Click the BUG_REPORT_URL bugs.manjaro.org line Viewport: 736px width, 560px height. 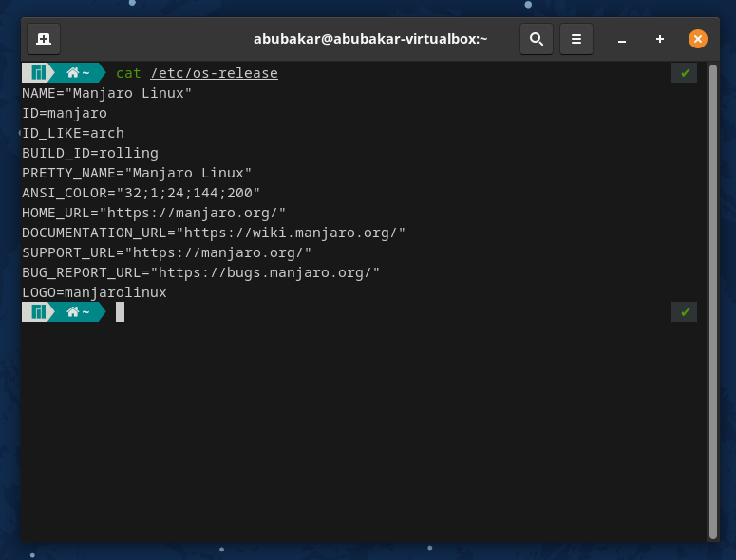pos(200,272)
